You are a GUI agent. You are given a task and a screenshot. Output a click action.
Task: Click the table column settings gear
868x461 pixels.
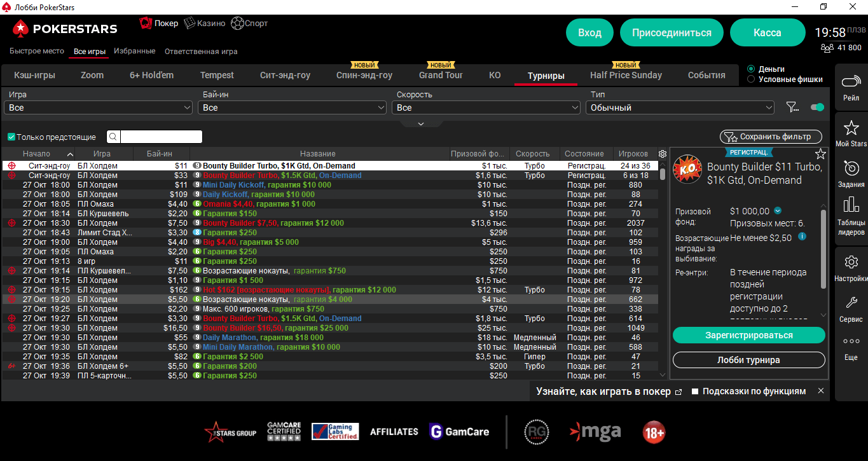click(663, 154)
